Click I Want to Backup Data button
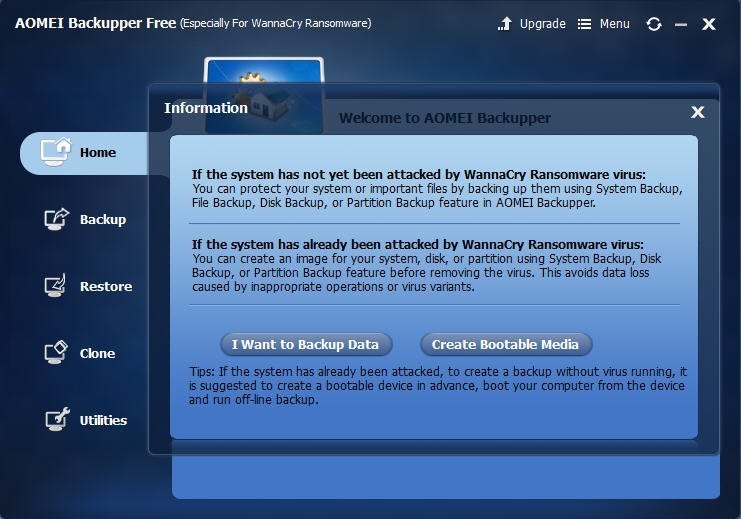Viewport: 741px width, 519px height. 306,344
